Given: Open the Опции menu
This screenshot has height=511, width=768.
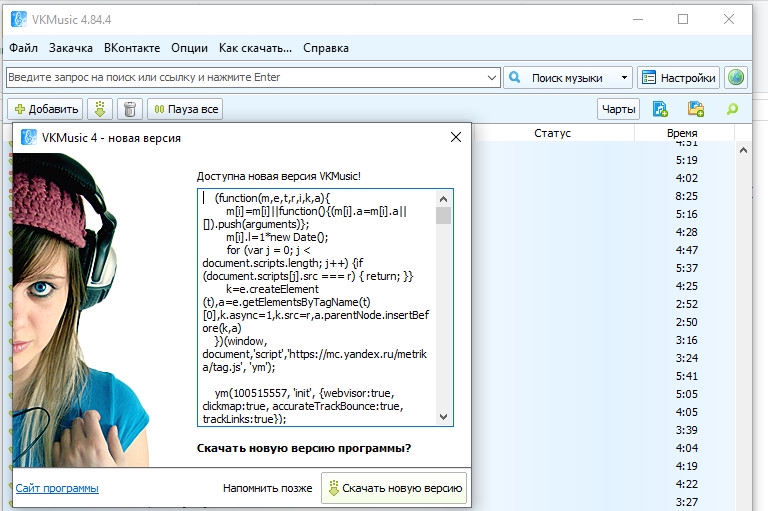Looking at the screenshot, I should coord(189,48).
